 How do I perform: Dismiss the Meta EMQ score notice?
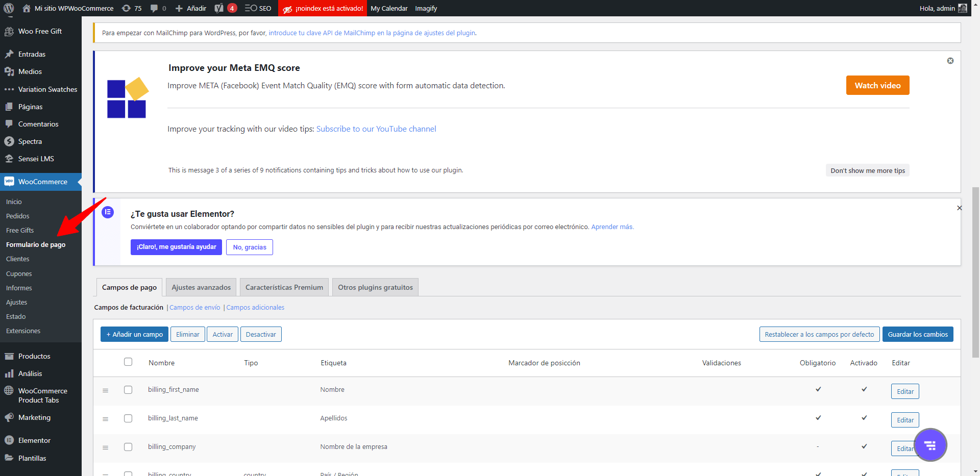950,61
